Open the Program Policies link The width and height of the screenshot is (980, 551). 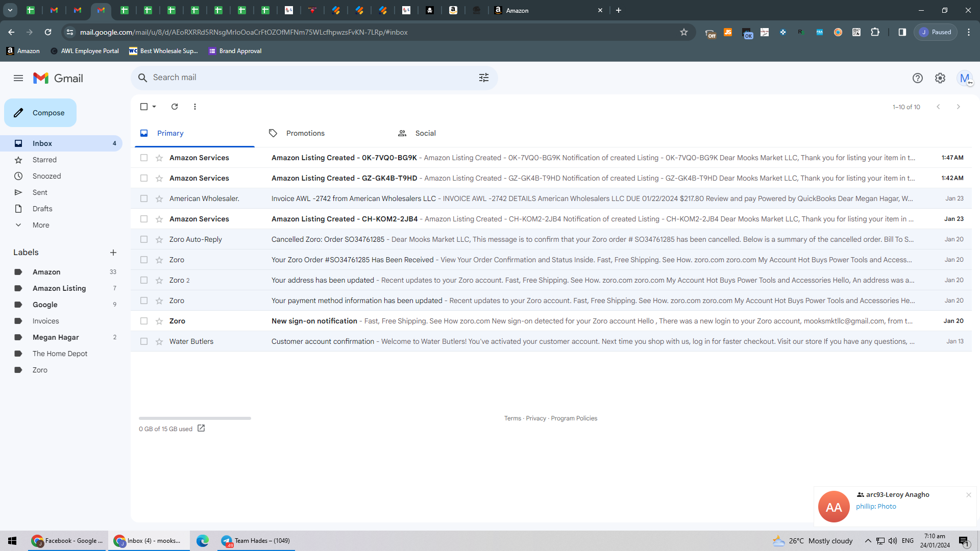[x=574, y=418]
